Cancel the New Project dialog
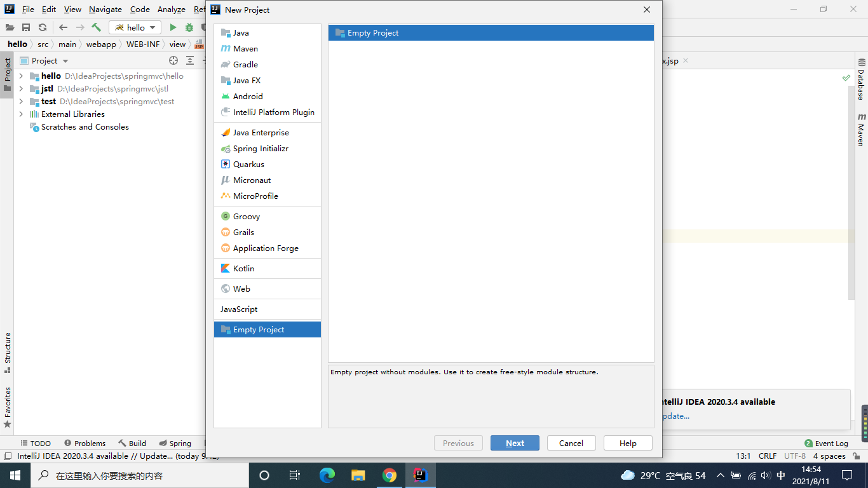Image resolution: width=868 pixels, height=488 pixels. tap(571, 443)
